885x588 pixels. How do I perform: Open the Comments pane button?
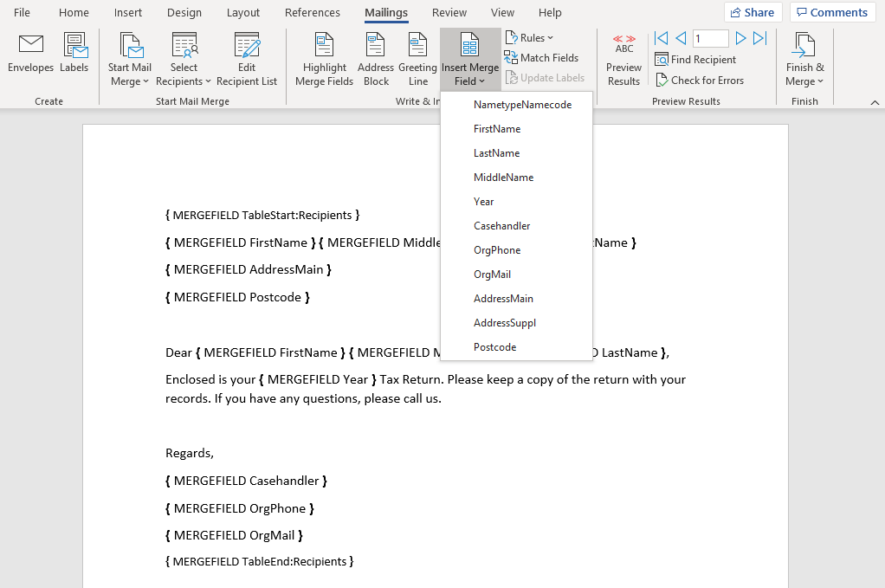coord(832,13)
